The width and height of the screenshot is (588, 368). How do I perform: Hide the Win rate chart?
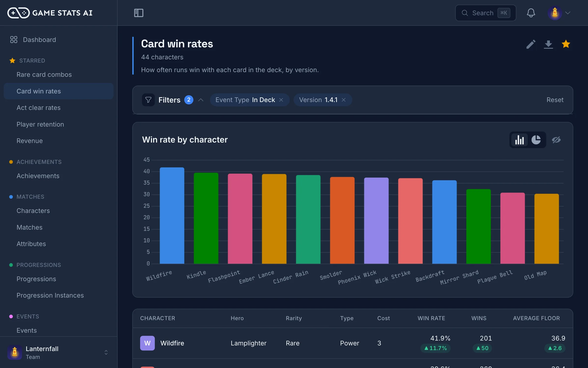tap(556, 140)
